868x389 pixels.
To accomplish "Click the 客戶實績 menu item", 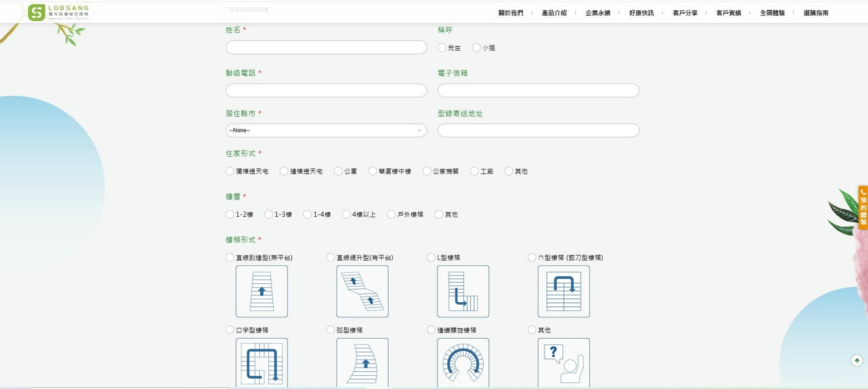I will pyautogui.click(x=729, y=12).
